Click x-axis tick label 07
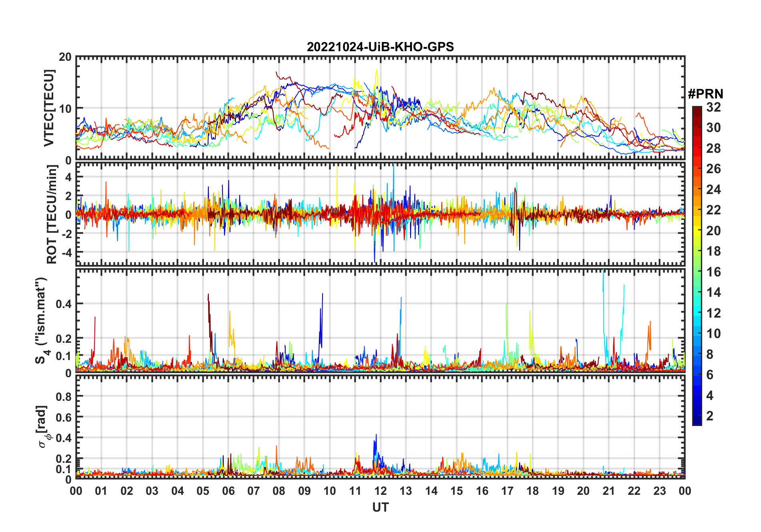 (254, 491)
